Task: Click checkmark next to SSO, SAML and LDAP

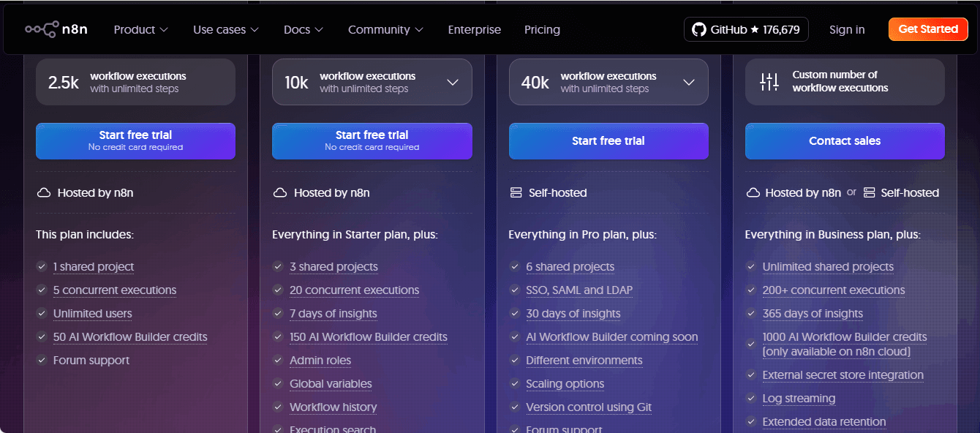Action: pos(515,290)
